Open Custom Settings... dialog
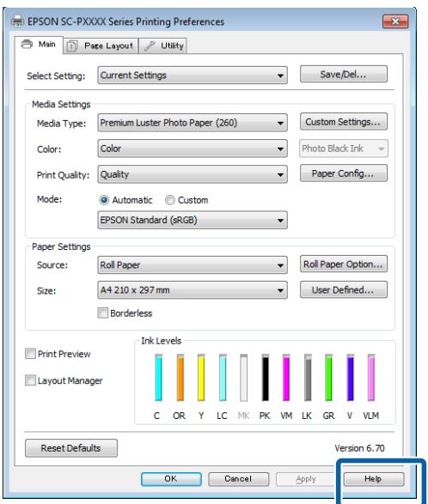 point(344,122)
